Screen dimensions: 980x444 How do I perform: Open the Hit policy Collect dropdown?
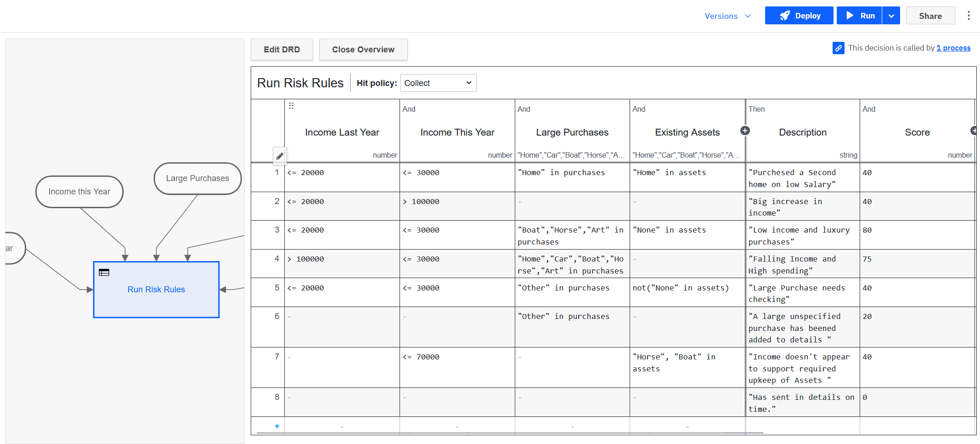pos(438,83)
